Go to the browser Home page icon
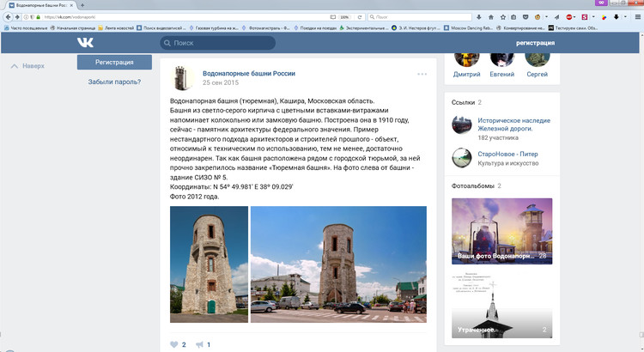 (491, 17)
